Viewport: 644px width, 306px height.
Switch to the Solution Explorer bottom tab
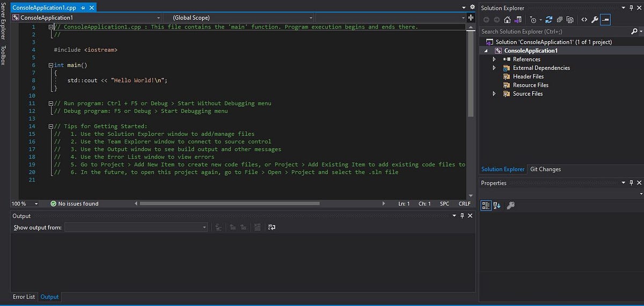point(503,169)
